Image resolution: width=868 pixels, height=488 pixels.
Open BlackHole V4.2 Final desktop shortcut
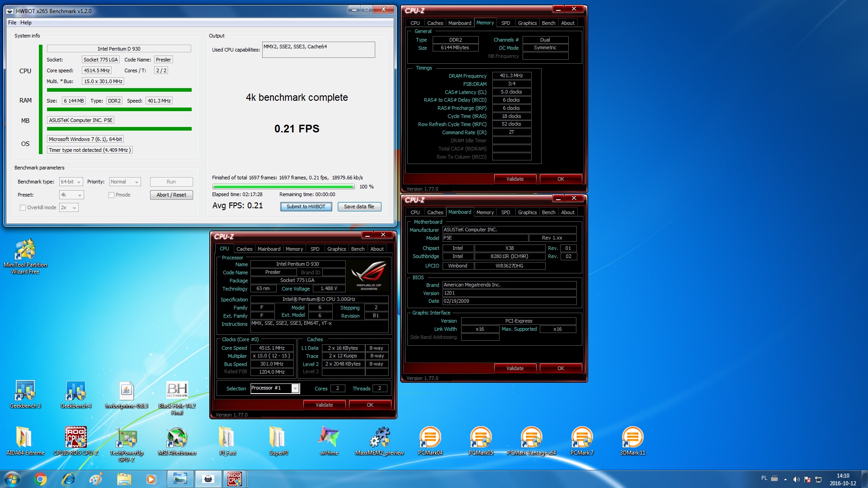(177, 398)
